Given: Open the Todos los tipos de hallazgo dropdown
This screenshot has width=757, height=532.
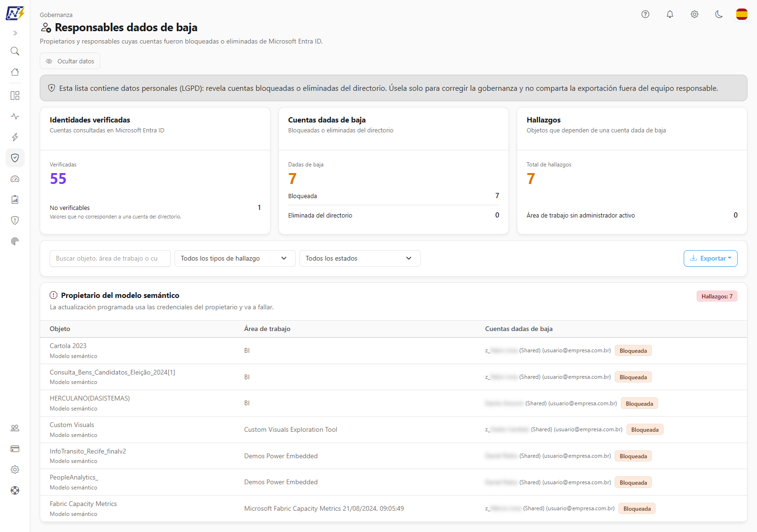Looking at the screenshot, I should [x=235, y=259].
